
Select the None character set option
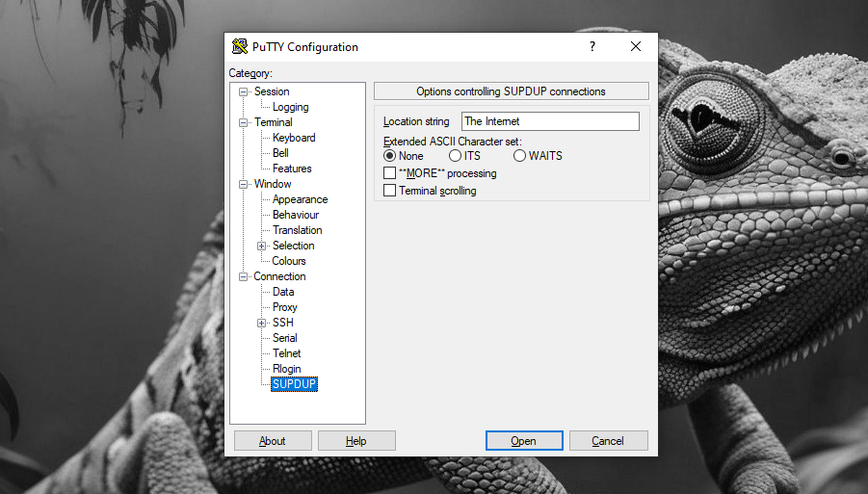390,156
